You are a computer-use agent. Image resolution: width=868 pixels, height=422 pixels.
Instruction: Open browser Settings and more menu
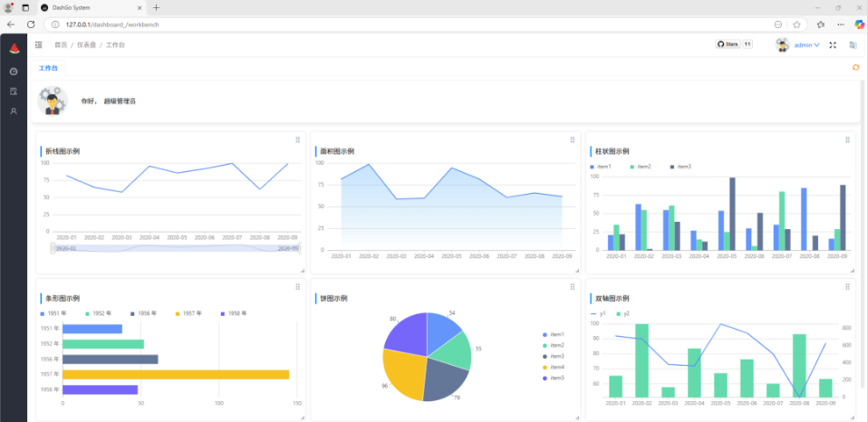click(841, 24)
